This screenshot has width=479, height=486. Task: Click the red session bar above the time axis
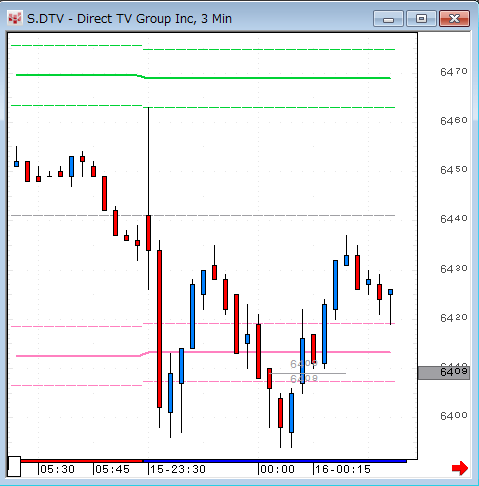(x=82, y=461)
